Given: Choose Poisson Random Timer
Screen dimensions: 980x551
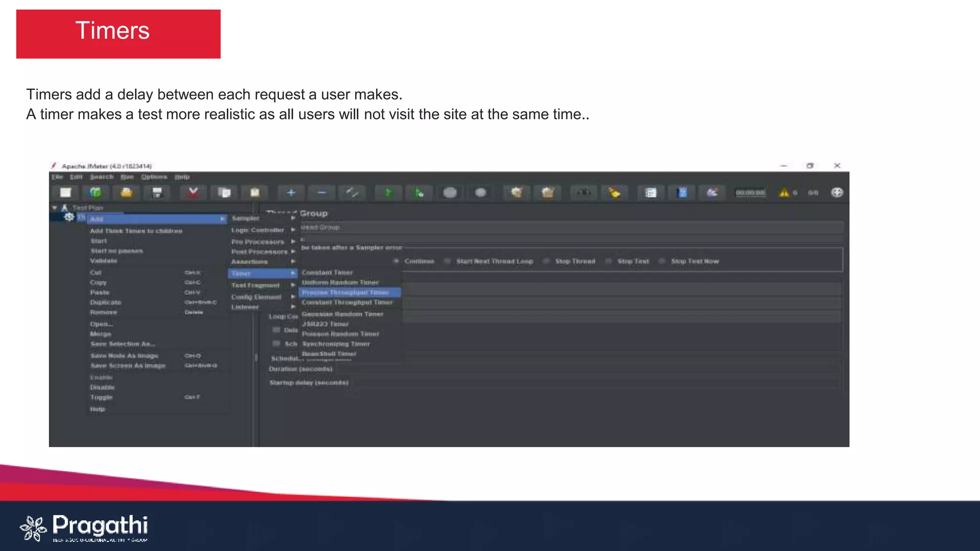Looking at the screenshot, I should point(350,334).
